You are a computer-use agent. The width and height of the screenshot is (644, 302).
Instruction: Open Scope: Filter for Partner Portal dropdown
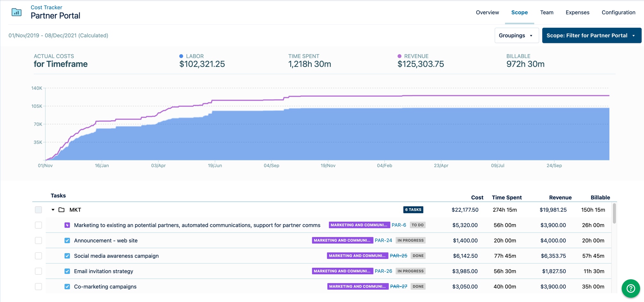[x=591, y=36]
